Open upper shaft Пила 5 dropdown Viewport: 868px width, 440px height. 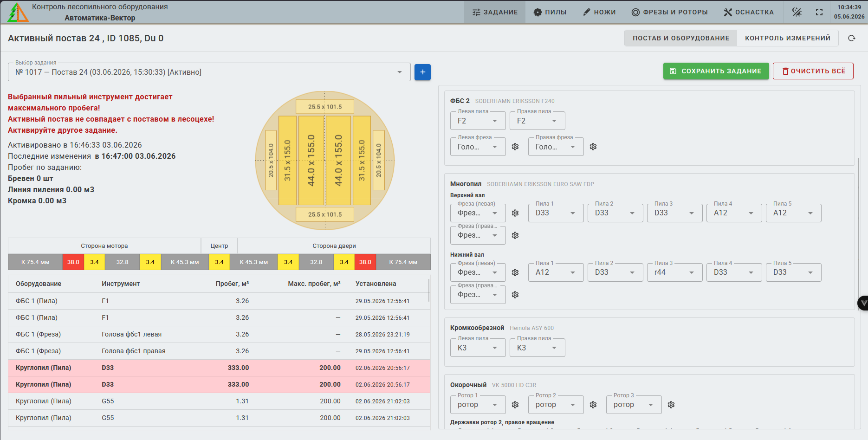coord(794,213)
